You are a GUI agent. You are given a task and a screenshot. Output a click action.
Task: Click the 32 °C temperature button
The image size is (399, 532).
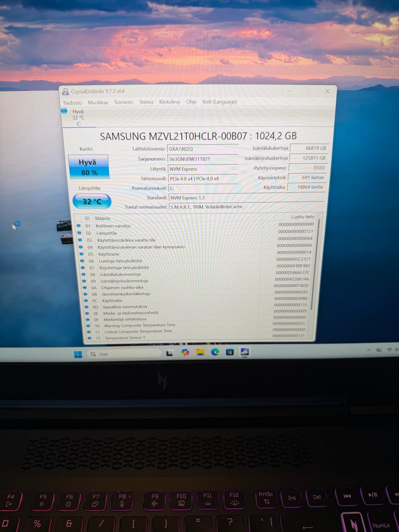92,202
